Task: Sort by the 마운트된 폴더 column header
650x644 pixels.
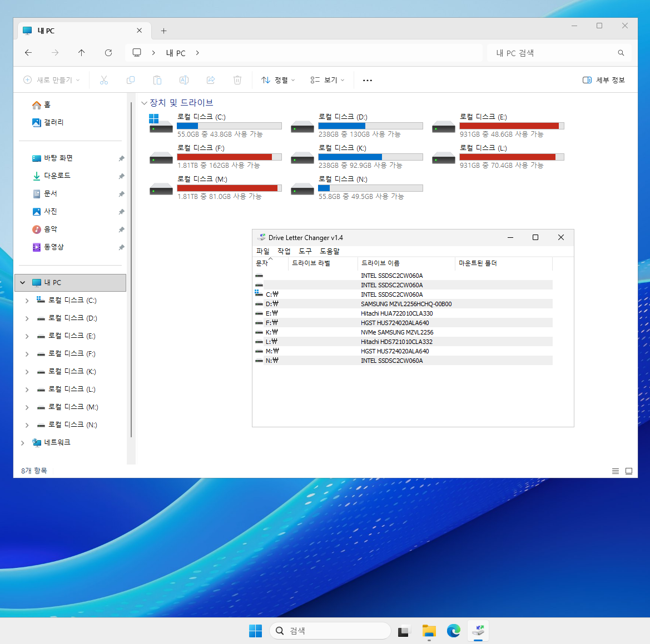Action: click(504, 263)
